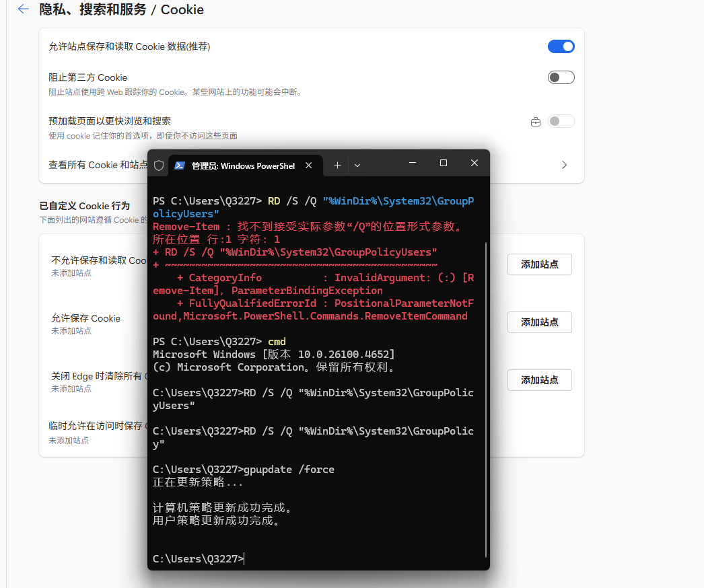Expand 查看所有 Cookie 和站点 with its arrow
Screen dimensions: 704x588
pyautogui.click(x=564, y=165)
